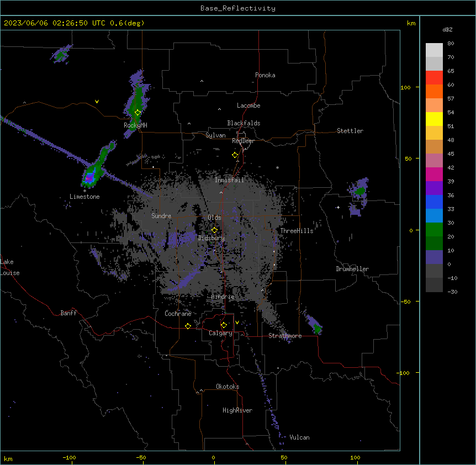Click the white plus marker west of the Drumheller storm cells
Viewport: 476px width, 465px height.
click(x=338, y=207)
